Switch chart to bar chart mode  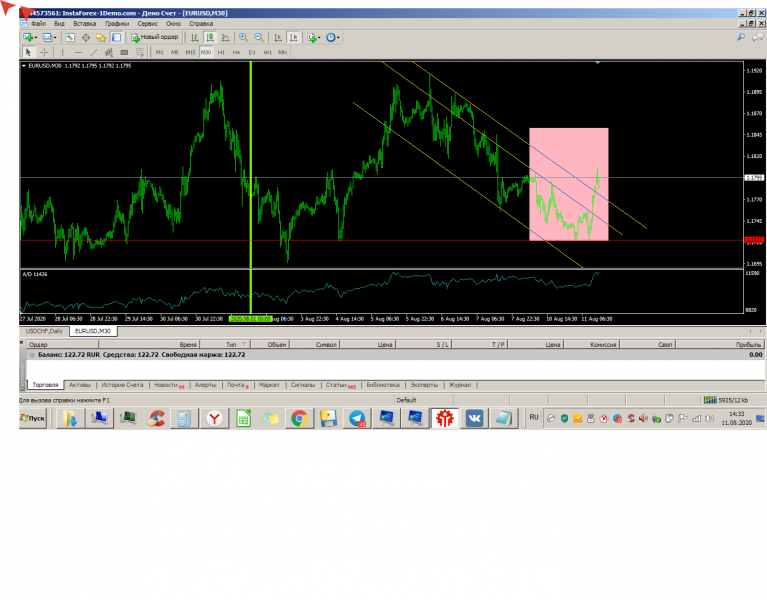(x=194, y=37)
